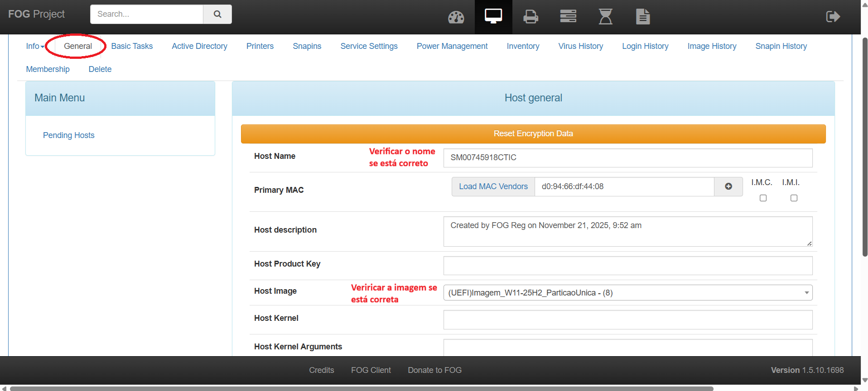Open the Host Image dropdown

click(627, 293)
